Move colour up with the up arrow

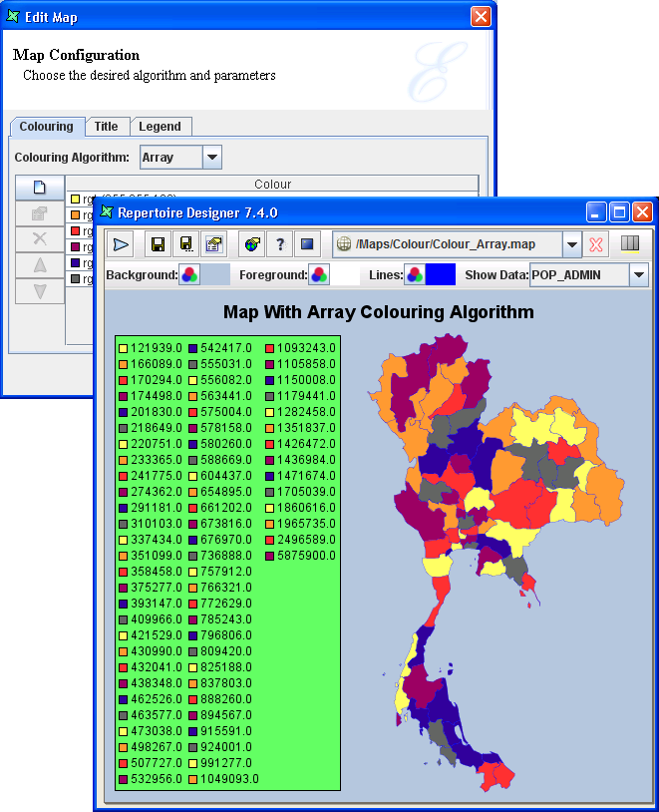click(x=40, y=265)
